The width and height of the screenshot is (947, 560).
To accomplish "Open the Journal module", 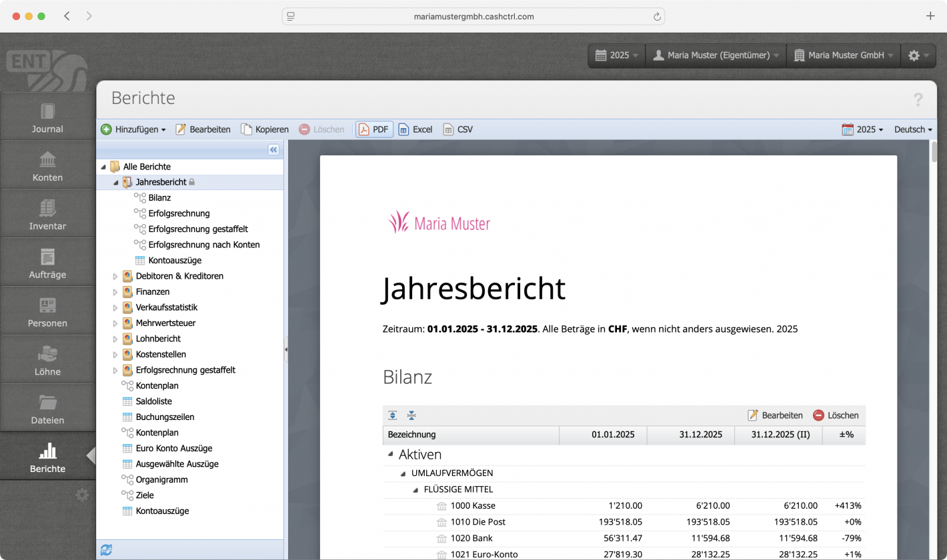I will (47, 117).
